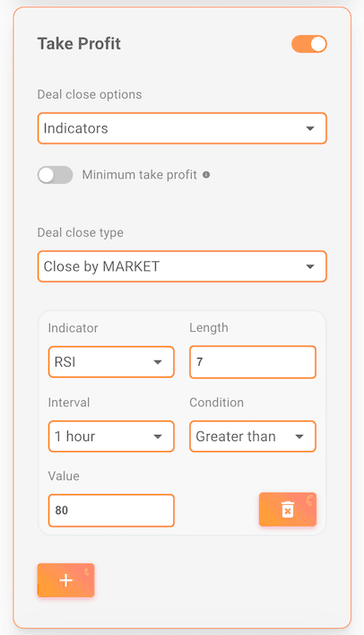The height and width of the screenshot is (635, 364).
Task: Open the Interval dropdown showing 1 hour
Action: 111,437
